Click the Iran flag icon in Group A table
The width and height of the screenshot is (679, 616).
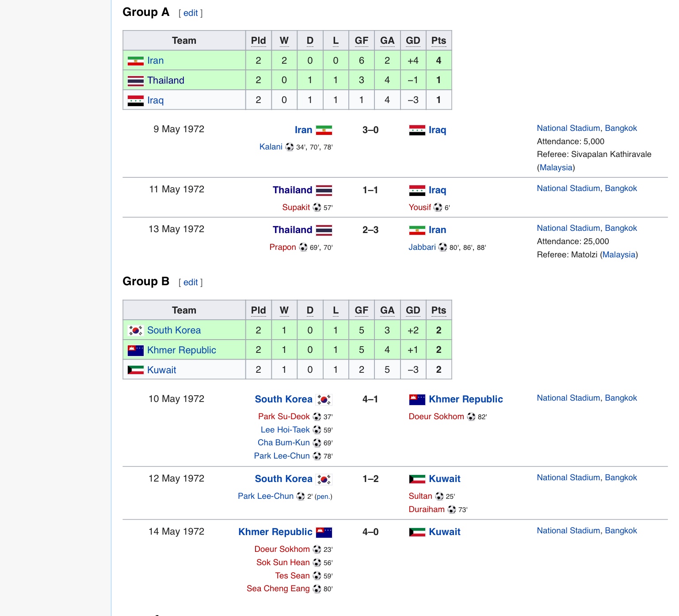coord(135,61)
